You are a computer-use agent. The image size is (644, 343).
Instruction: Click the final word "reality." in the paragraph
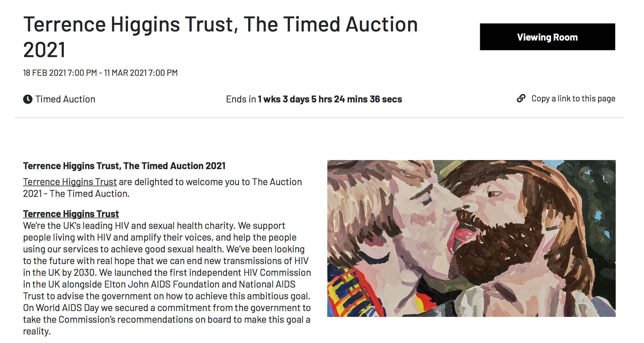click(37, 331)
